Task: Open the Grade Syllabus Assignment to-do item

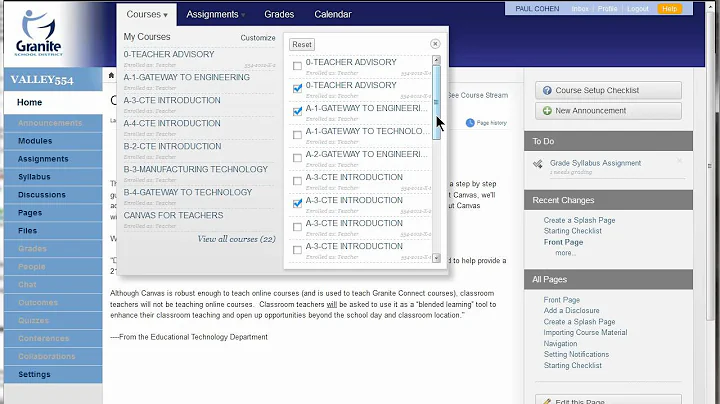Action: (x=596, y=163)
